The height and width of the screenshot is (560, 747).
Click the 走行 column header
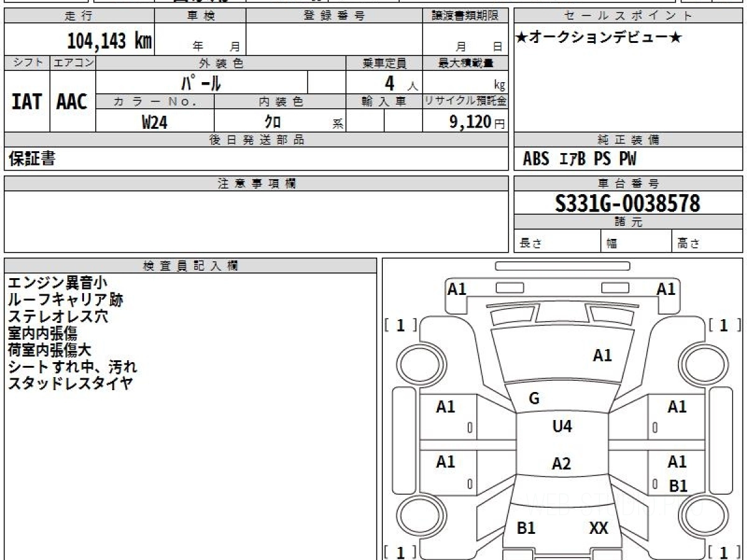[79, 16]
